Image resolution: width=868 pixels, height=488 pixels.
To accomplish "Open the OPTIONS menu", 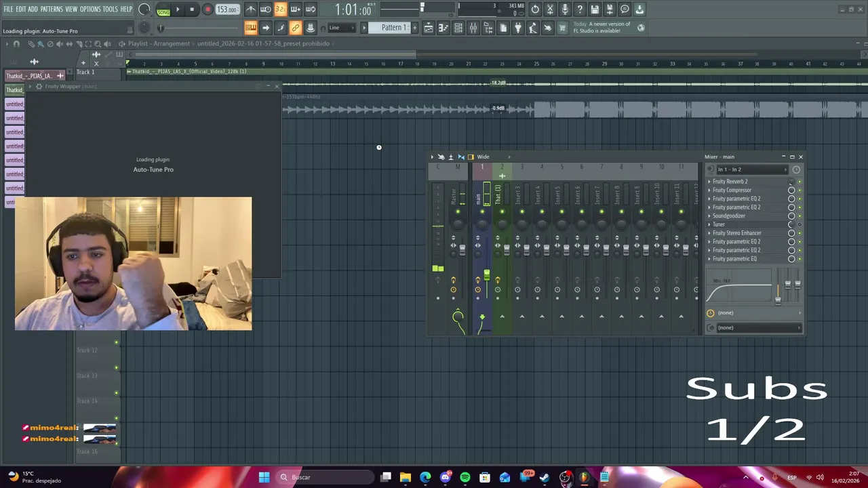I will pyautogui.click(x=90, y=9).
